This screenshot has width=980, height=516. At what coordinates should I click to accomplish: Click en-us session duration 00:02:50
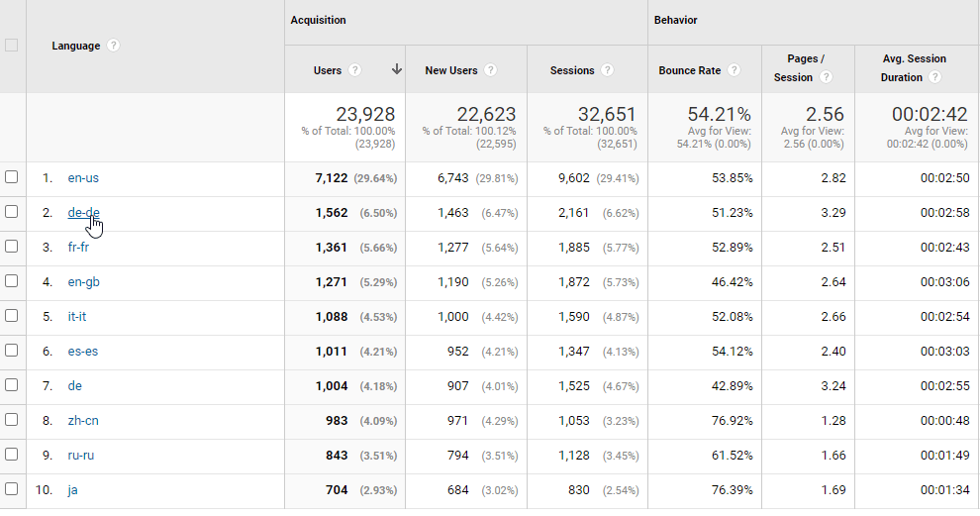click(945, 178)
